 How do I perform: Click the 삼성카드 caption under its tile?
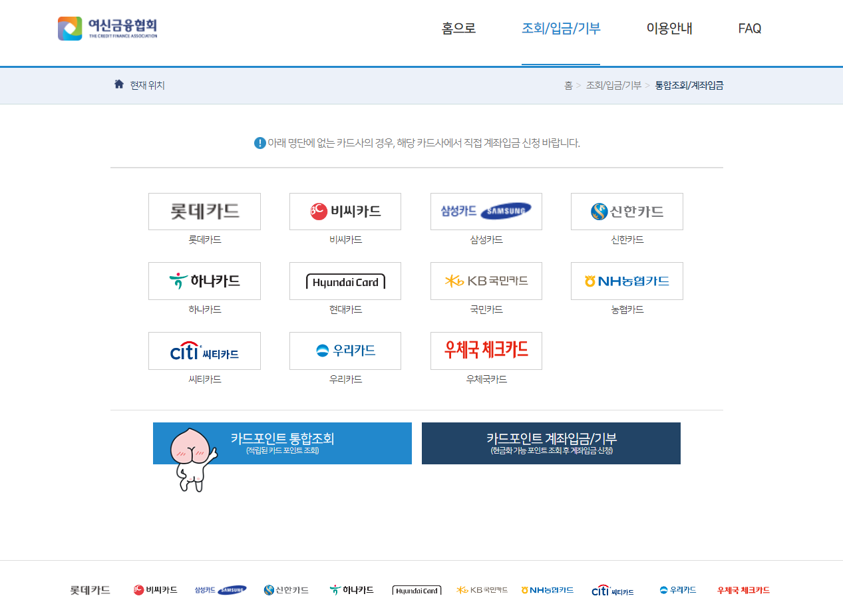[x=486, y=239]
